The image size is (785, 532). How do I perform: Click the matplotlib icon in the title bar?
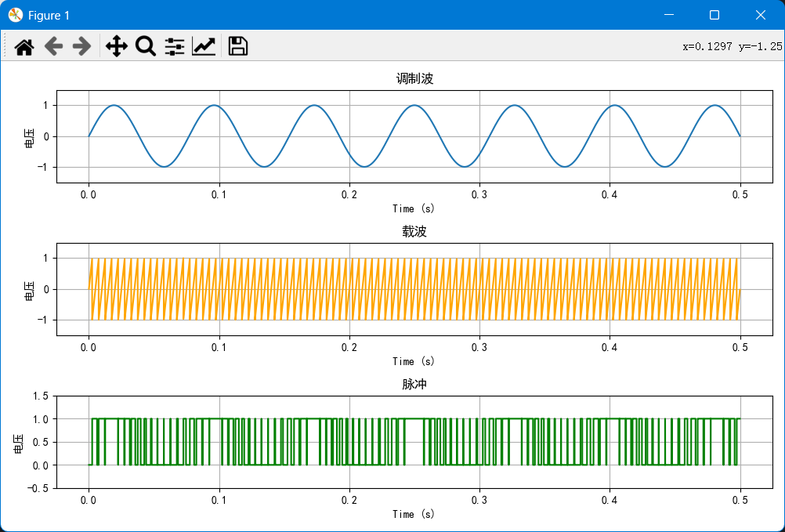(x=15, y=15)
